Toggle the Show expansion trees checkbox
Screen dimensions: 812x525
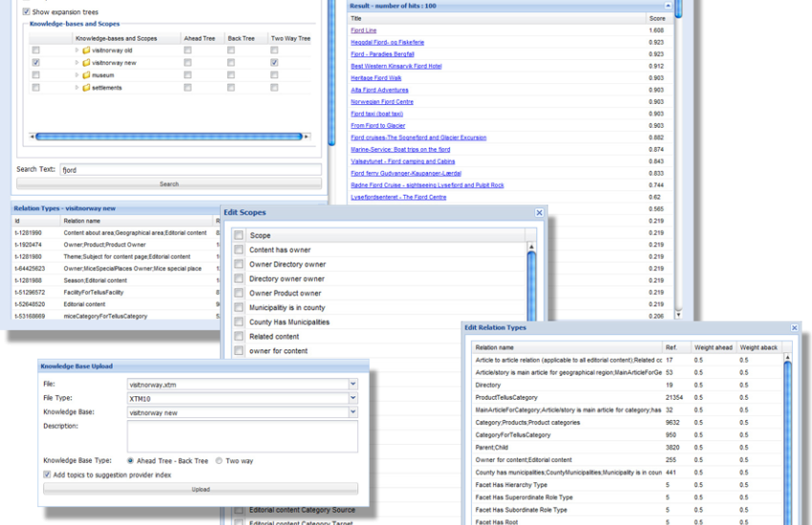click(26, 11)
